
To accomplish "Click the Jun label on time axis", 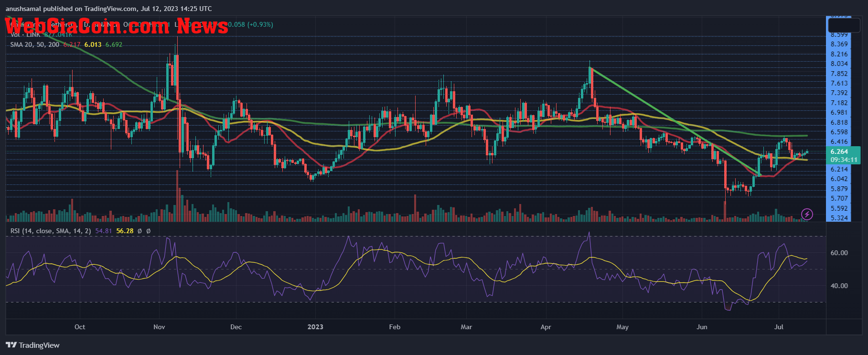I will pyautogui.click(x=702, y=327).
